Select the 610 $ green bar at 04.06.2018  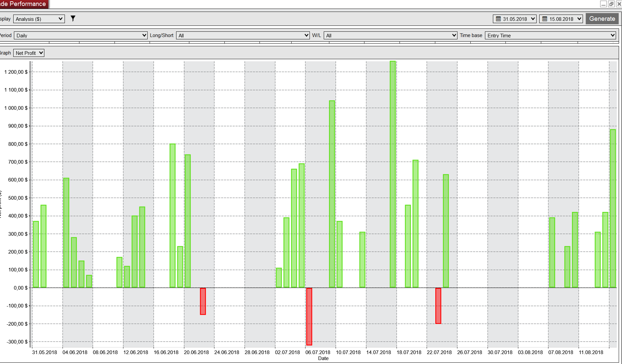(x=66, y=233)
